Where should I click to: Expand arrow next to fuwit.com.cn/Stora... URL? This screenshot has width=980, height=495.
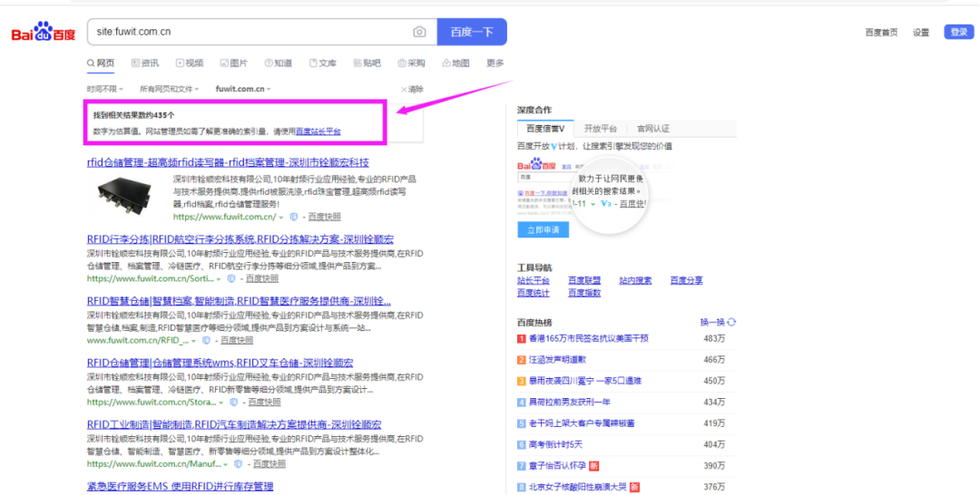[x=221, y=403]
